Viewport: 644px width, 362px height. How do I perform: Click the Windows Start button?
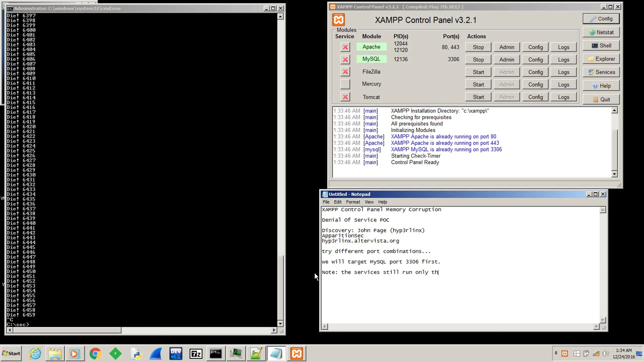point(12,353)
